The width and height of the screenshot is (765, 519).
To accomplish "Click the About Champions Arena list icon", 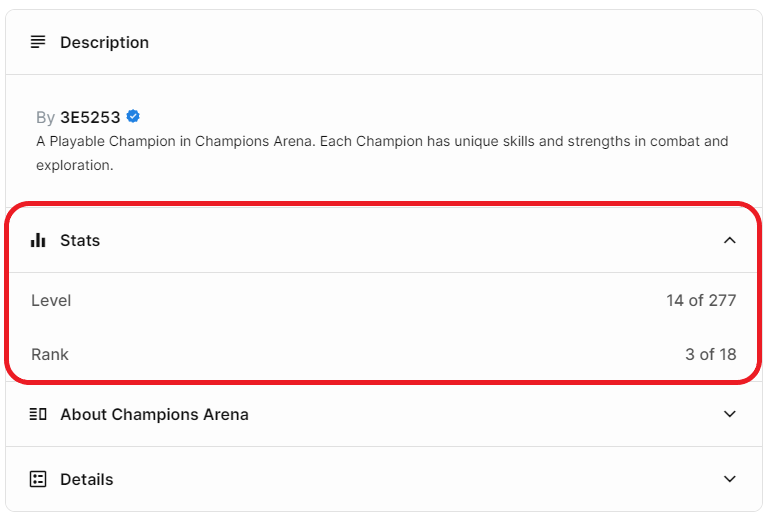I will 38,414.
